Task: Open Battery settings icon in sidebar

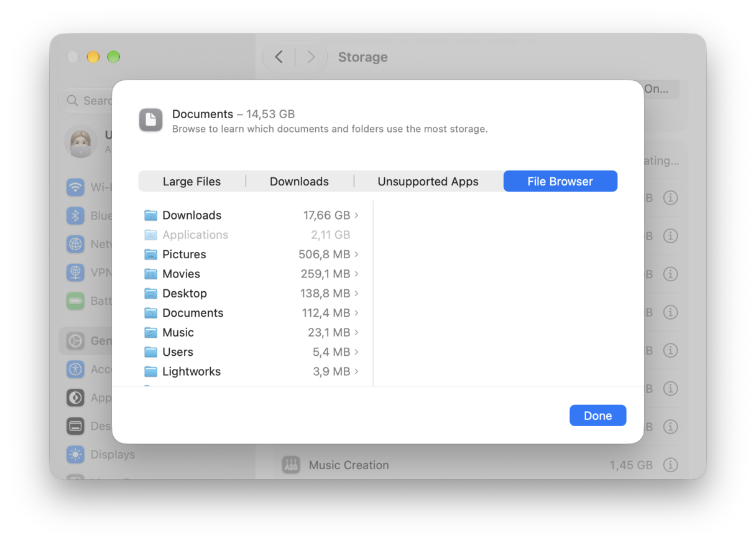Action: 75,301
